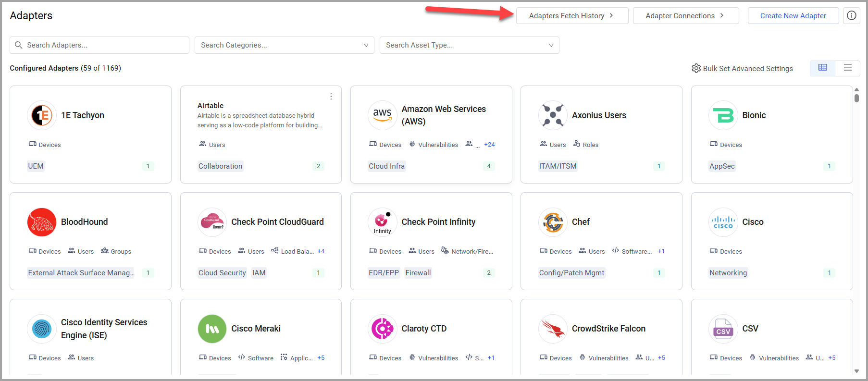
Task: Expand +24 more asset types on AWS card
Action: 489,145
